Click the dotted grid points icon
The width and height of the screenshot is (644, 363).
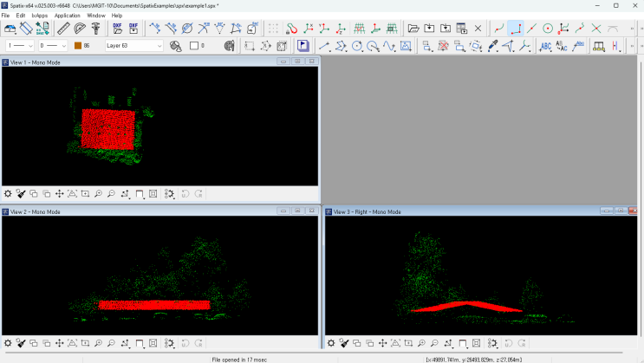click(273, 29)
